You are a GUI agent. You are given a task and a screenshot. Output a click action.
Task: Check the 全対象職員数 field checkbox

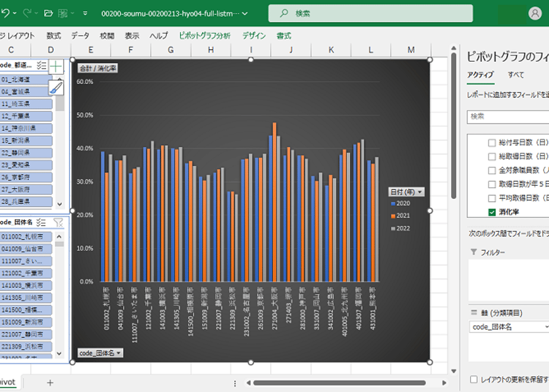[x=492, y=170]
